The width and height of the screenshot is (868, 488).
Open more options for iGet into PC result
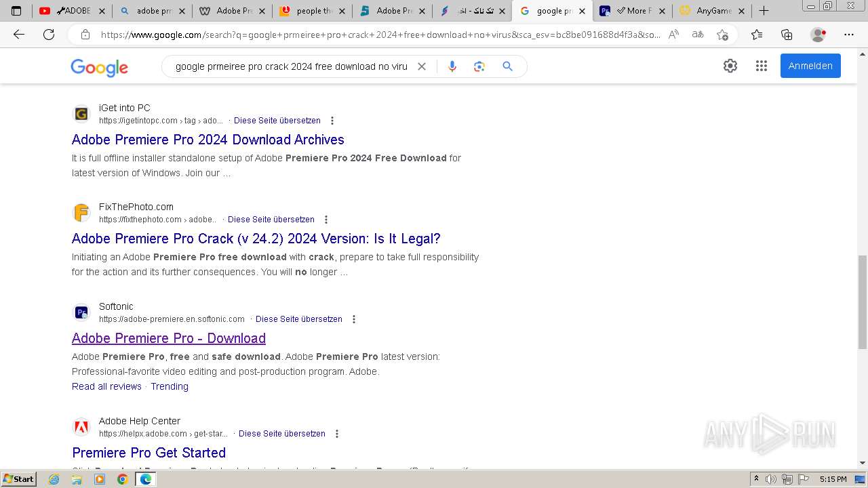(x=332, y=121)
